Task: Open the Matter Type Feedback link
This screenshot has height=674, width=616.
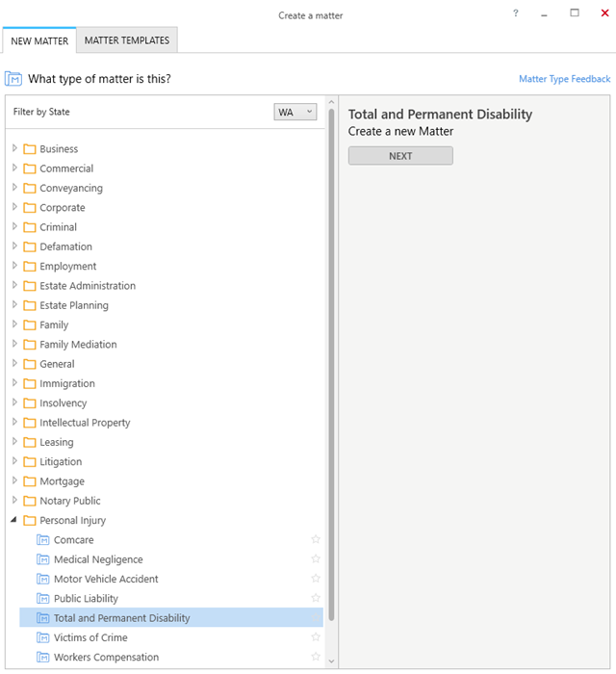Action: click(564, 79)
